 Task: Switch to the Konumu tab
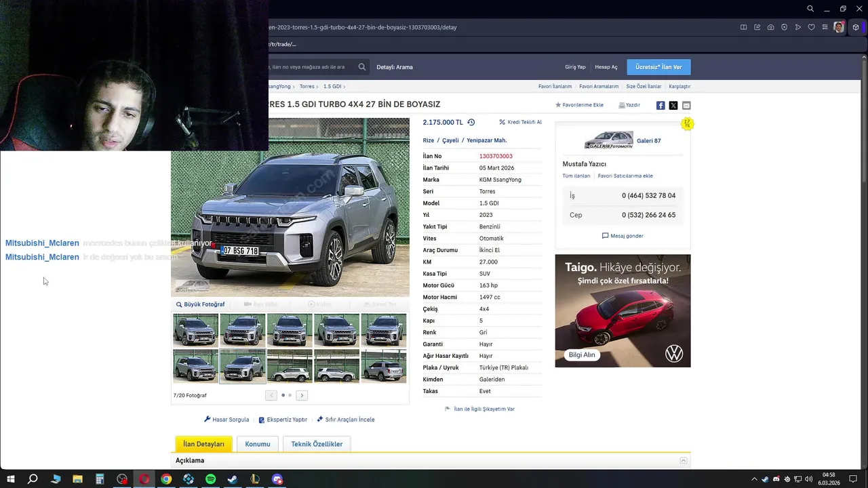pos(258,444)
